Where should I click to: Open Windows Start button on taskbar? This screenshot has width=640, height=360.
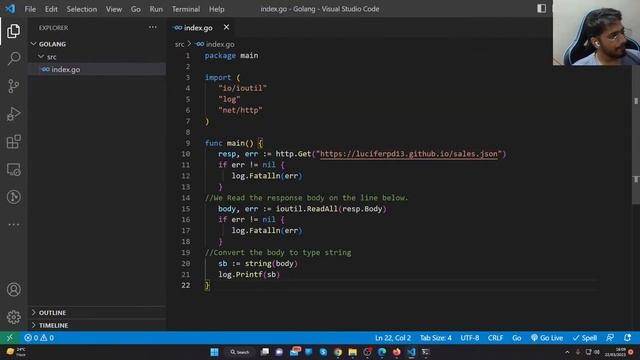click(x=214, y=352)
